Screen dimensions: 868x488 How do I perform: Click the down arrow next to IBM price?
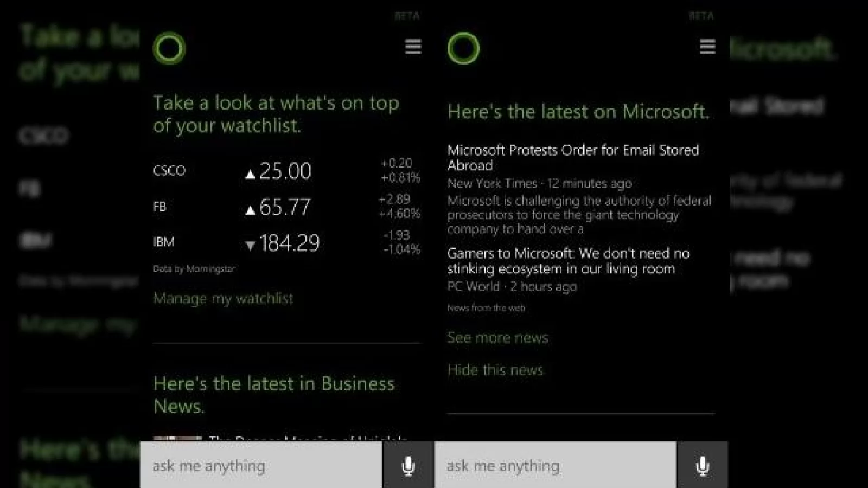(250, 246)
